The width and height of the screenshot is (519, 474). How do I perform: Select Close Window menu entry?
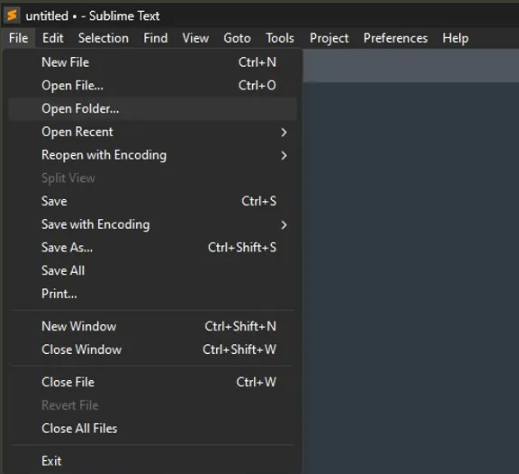152,350
